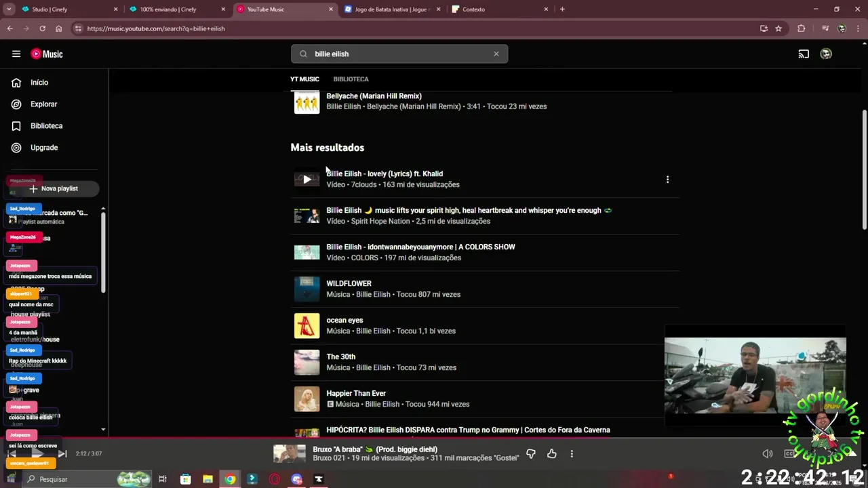Click the billie eilish search field
The image size is (868, 488).
[399, 54]
